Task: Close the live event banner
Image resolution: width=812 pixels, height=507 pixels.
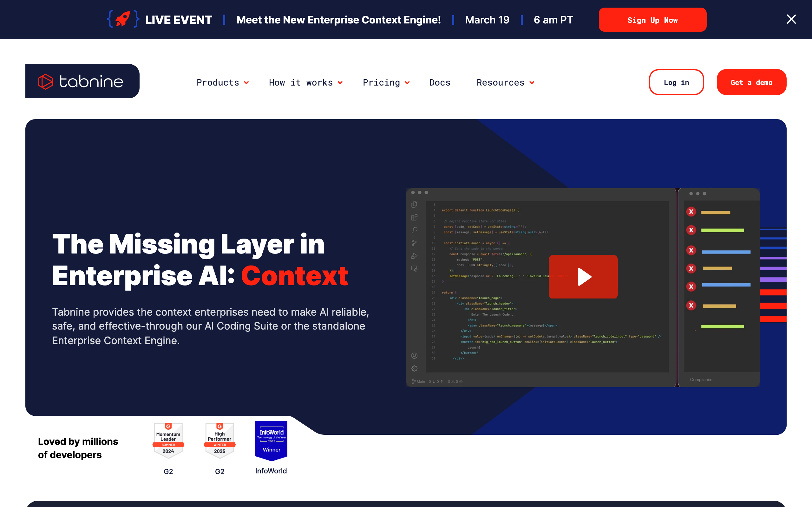Action: (791, 19)
